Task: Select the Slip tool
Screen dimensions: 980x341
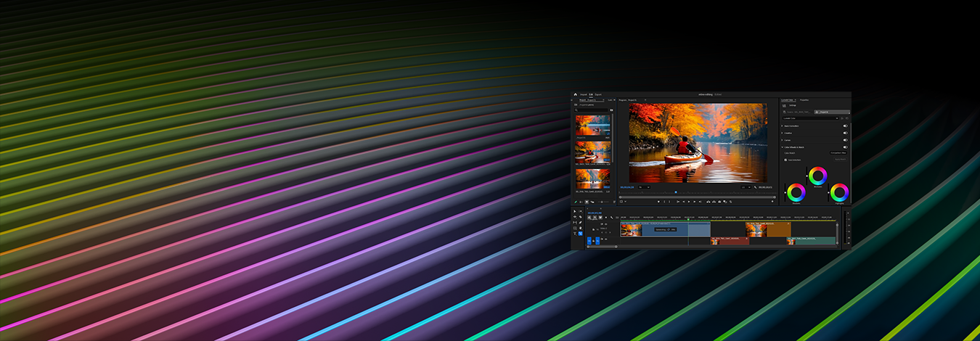Action: pos(575,223)
